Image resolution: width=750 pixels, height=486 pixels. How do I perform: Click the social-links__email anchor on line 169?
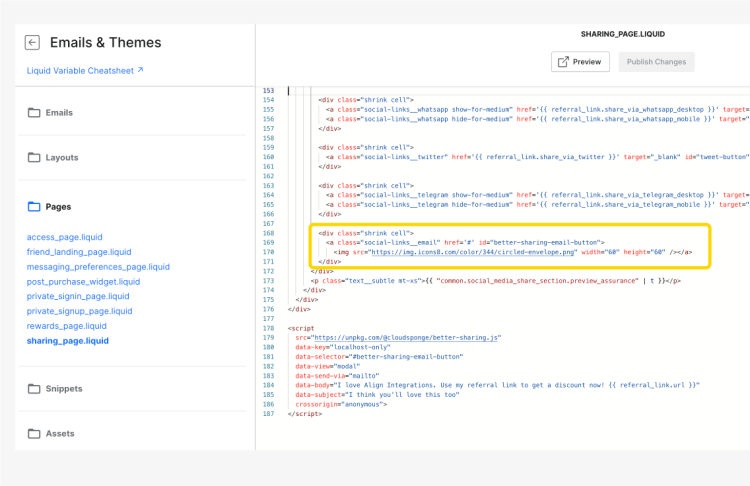tap(465, 243)
